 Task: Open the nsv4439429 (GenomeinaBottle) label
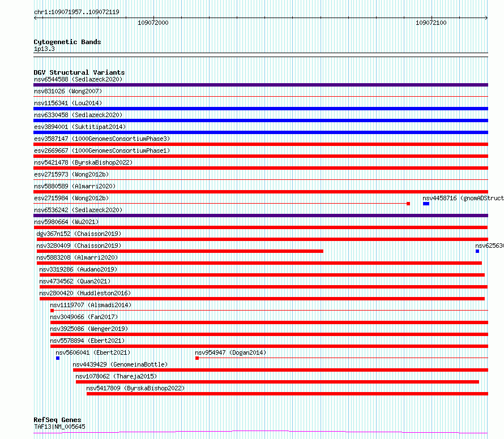[120, 364]
